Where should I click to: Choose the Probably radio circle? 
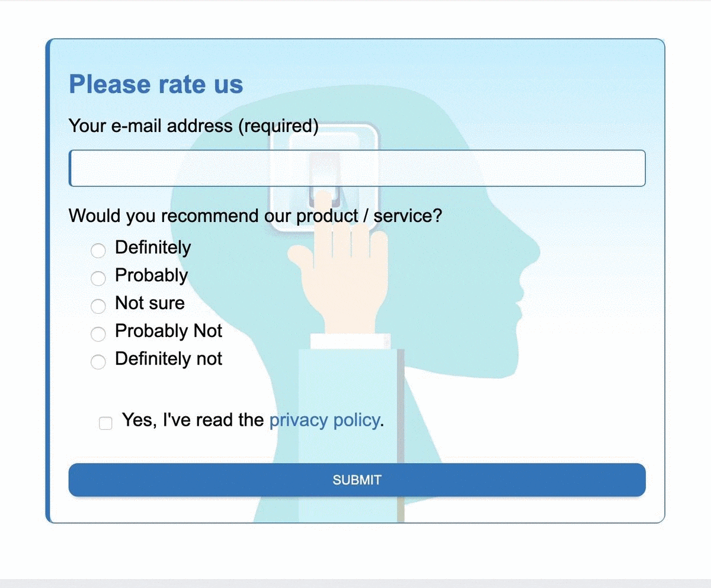click(x=98, y=278)
